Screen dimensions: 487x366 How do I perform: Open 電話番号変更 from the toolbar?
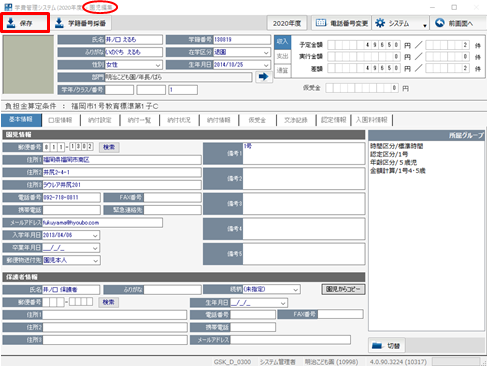(x=341, y=23)
